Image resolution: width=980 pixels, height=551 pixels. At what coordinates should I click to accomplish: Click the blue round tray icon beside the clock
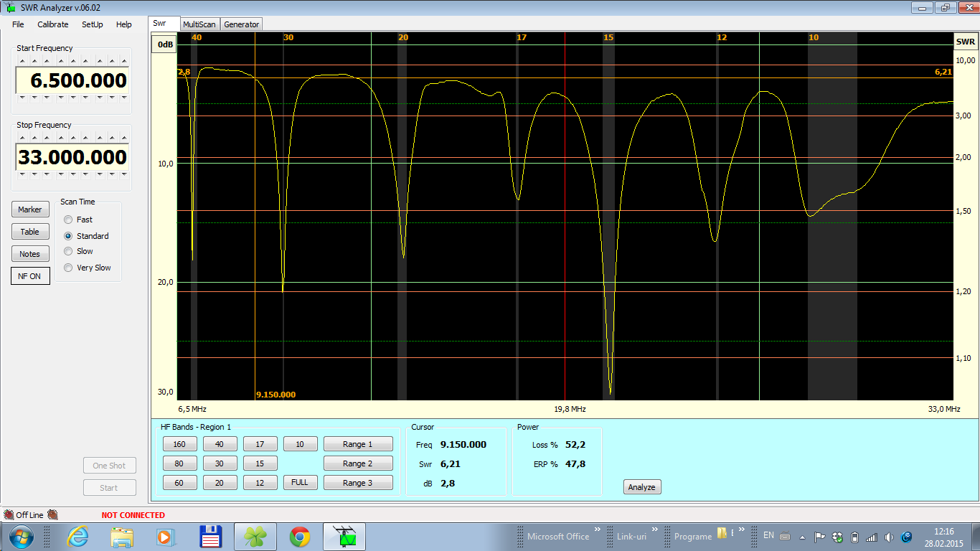coord(906,537)
